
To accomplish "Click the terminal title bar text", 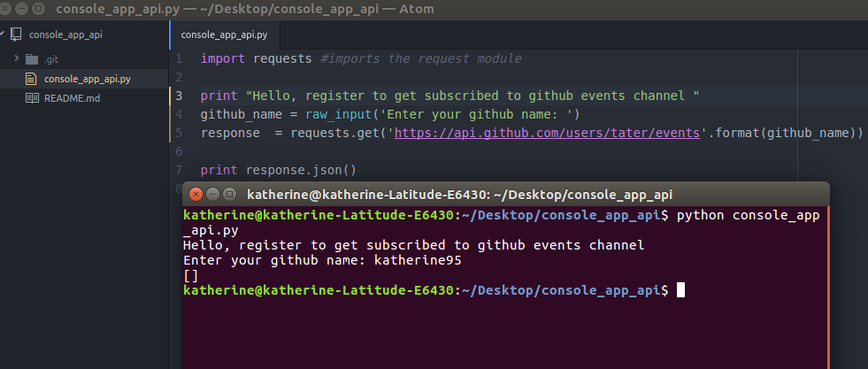I will [x=459, y=195].
